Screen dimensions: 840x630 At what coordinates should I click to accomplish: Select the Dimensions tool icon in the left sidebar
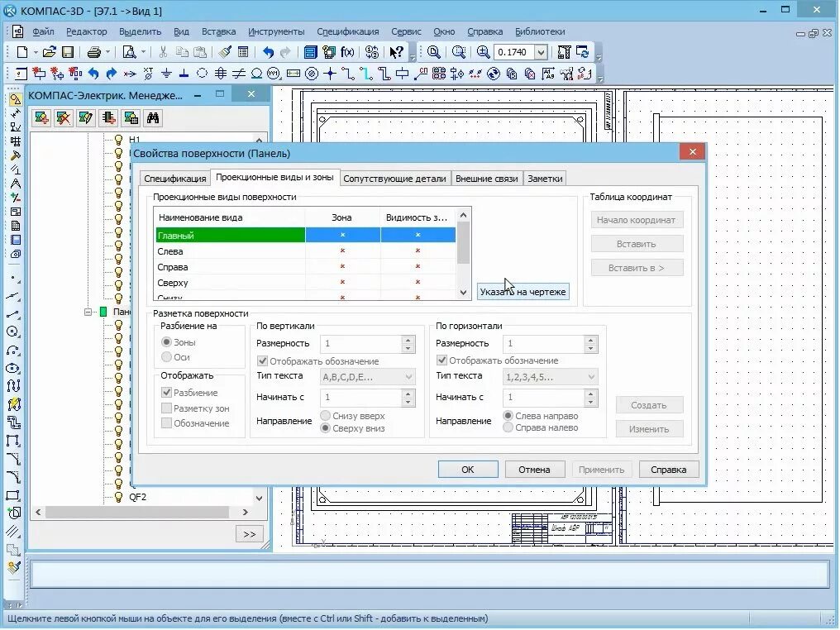click(x=15, y=113)
